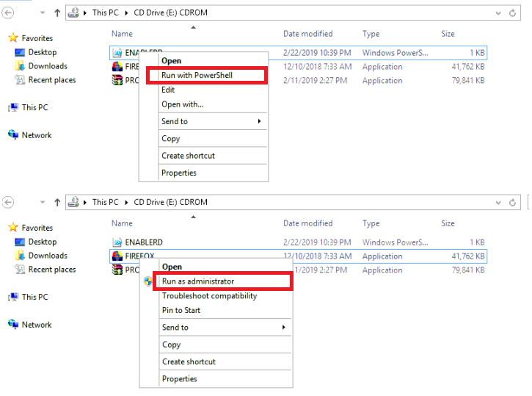Select Downloads in top navigation pane
Image resolution: width=532 pixels, height=396 pixels.
(x=48, y=66)
